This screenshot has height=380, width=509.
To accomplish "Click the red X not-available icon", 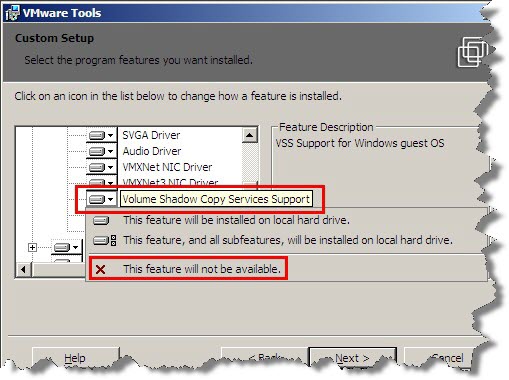I will [100, 269].
